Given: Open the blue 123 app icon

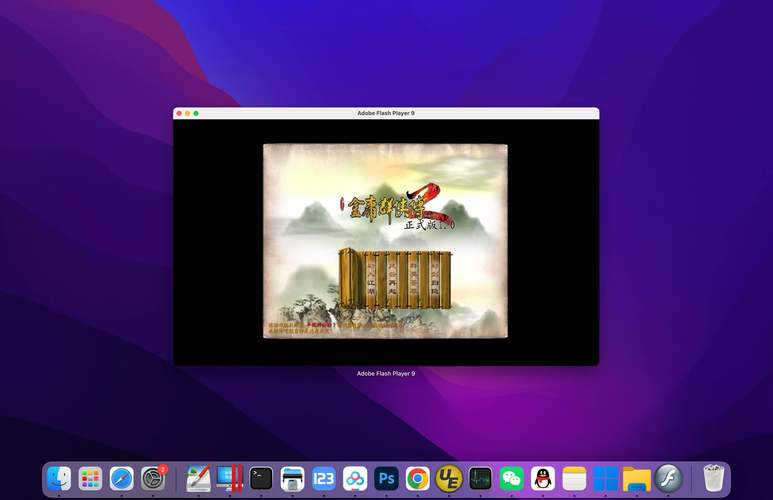Looking at the screenshot, I should (323, 478).
